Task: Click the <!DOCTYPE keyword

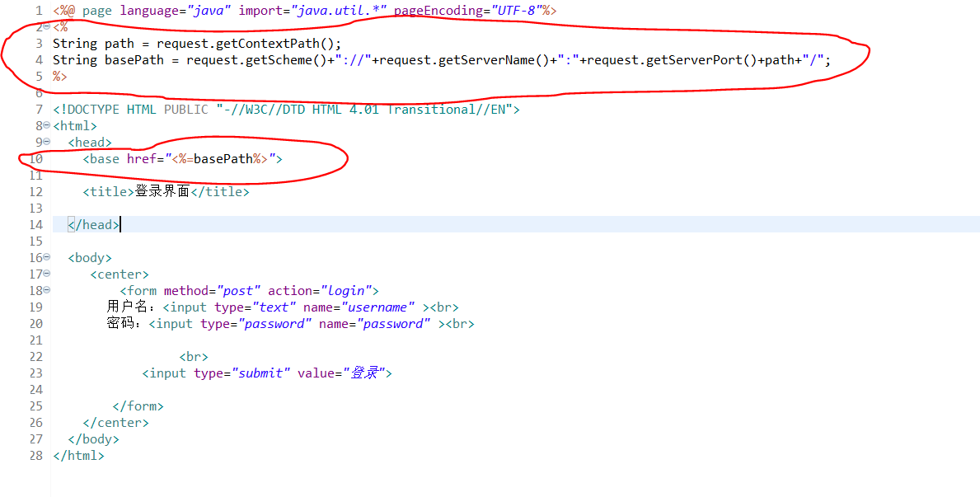Action: coord(87,110)
